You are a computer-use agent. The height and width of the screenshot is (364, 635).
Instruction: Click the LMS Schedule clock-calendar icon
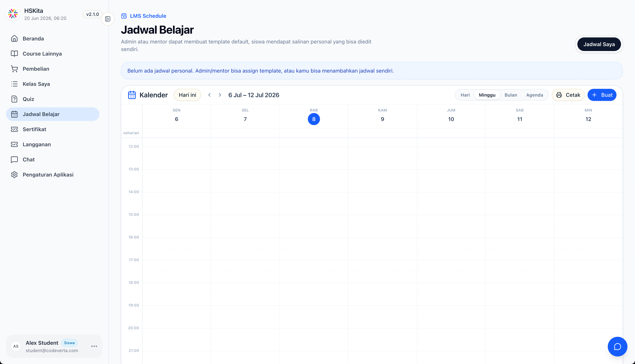click(x=124, y=16)
